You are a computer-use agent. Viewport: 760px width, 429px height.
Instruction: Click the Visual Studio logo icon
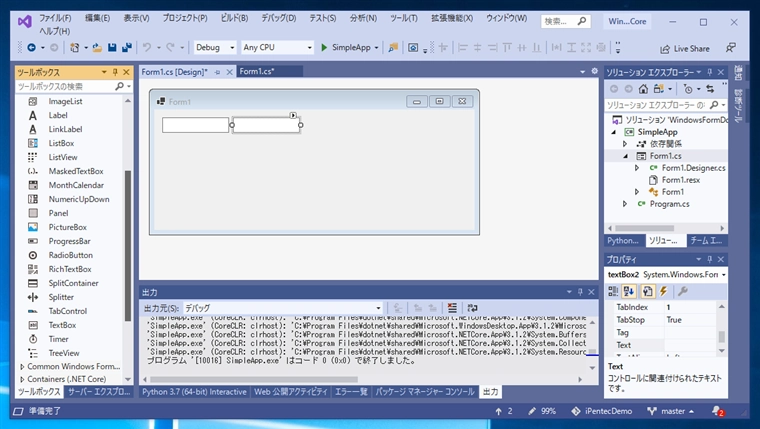pyautogui.click(x=25, y=21)
